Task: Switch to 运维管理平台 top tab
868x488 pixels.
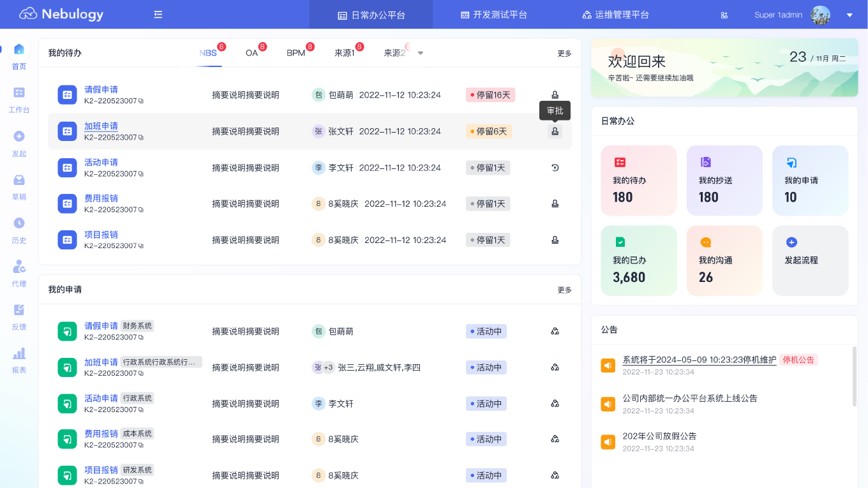Action: (x=616, y=15)
